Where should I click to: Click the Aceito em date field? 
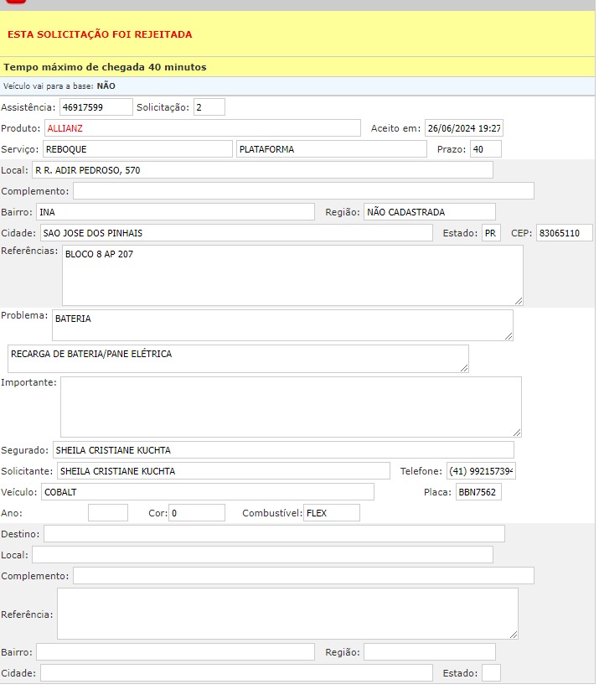coord(463,128)
